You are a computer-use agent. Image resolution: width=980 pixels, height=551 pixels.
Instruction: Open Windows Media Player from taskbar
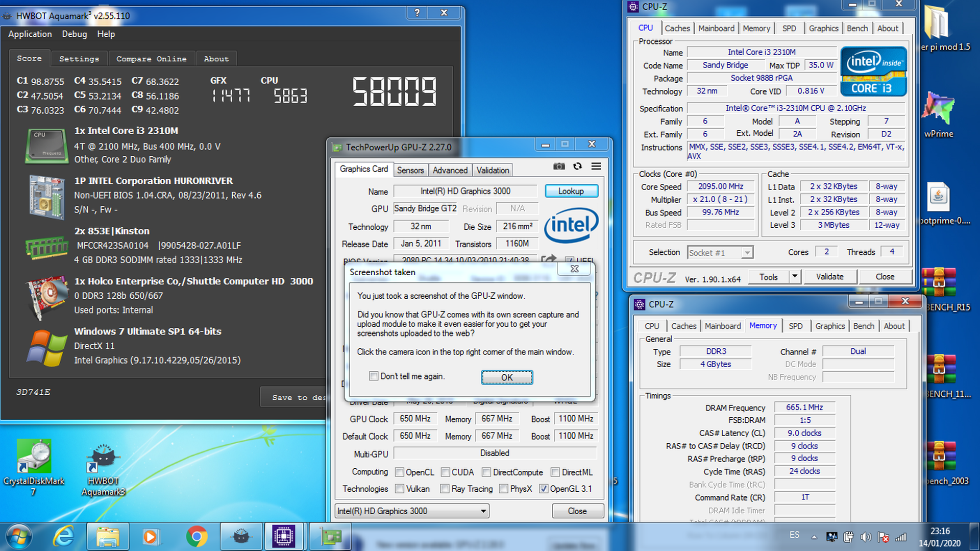tap(151, 537)
